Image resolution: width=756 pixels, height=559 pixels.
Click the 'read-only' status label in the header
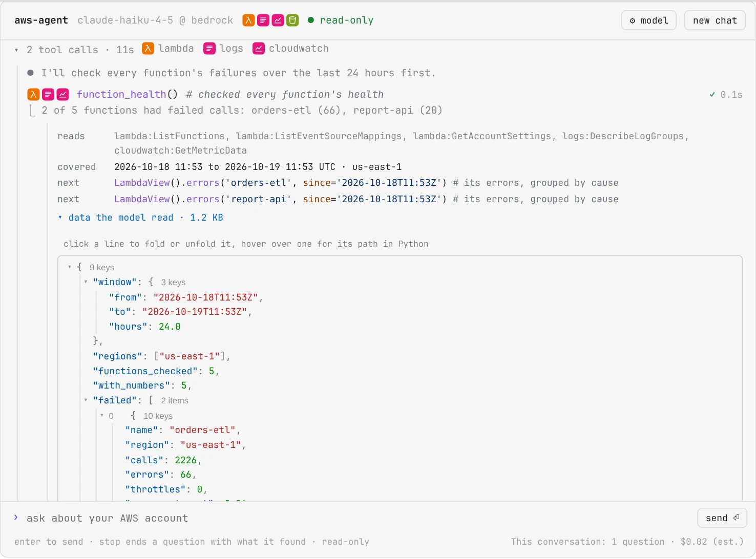[x=347, y=20]
